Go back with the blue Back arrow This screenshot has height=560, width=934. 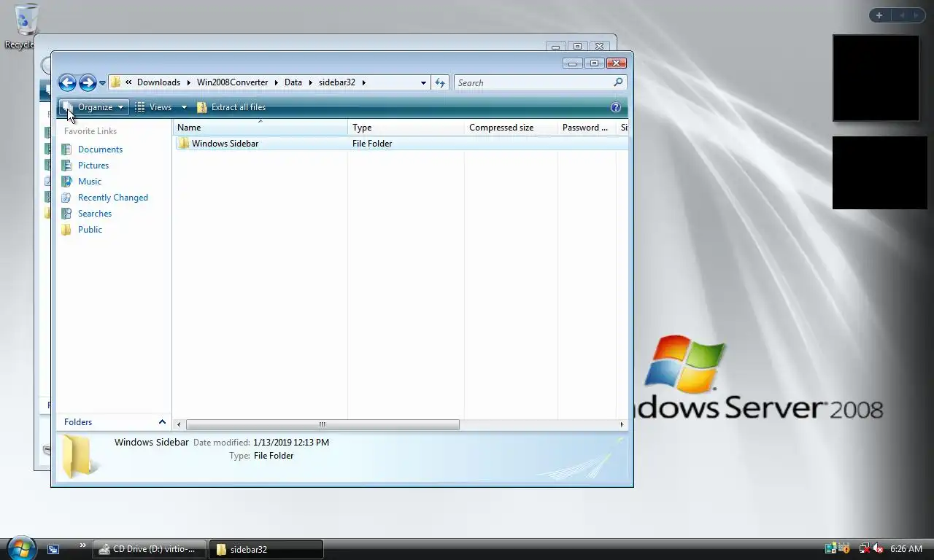(x=67, y=82)
